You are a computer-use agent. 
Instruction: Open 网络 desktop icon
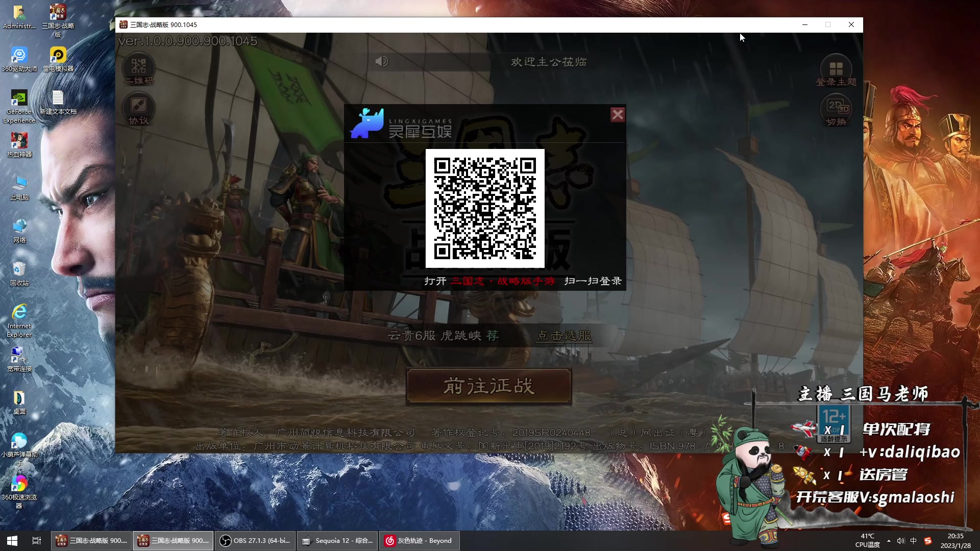(x=19, y=231)
